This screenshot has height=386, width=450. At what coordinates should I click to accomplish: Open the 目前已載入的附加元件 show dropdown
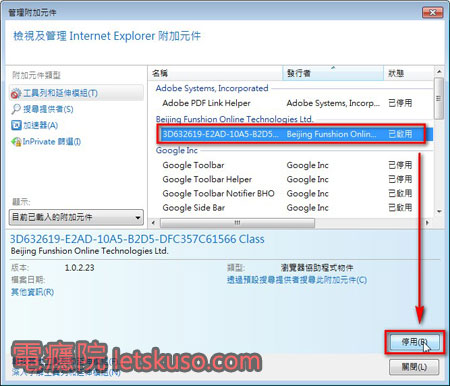(76, 218)
